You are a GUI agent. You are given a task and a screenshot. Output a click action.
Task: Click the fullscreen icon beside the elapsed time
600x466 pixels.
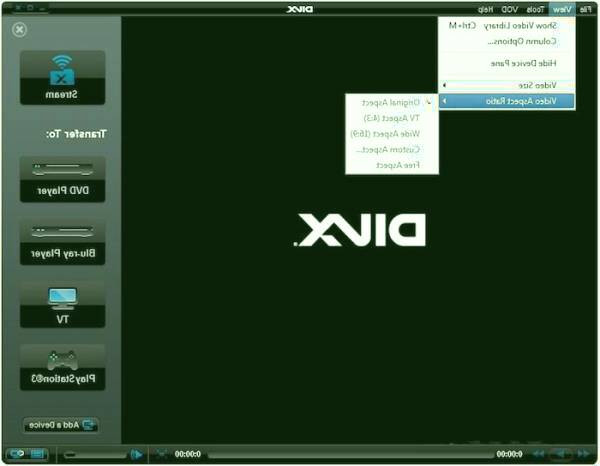pos(161,454)
